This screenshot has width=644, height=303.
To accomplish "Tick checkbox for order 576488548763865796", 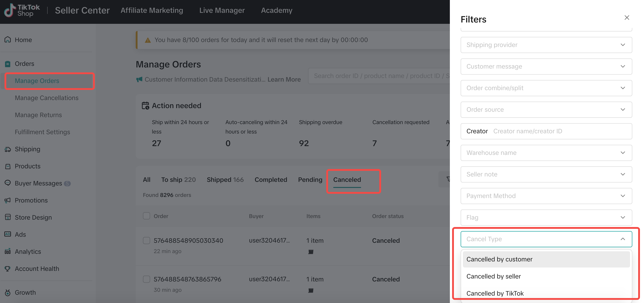I will coord(147,279).
